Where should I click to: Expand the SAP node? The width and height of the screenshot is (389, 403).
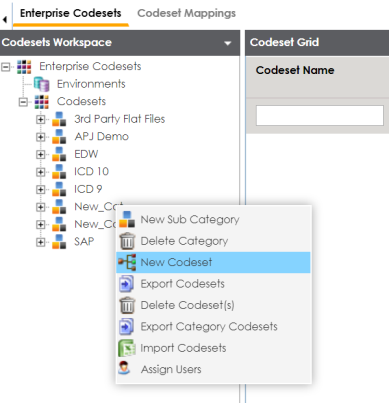click(41, 242)
